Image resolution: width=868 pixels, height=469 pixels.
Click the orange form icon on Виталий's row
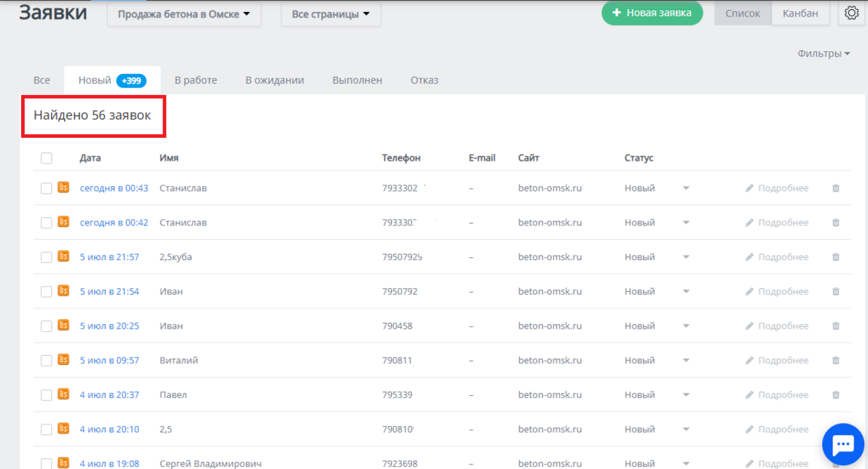click(x=63, y=360)
